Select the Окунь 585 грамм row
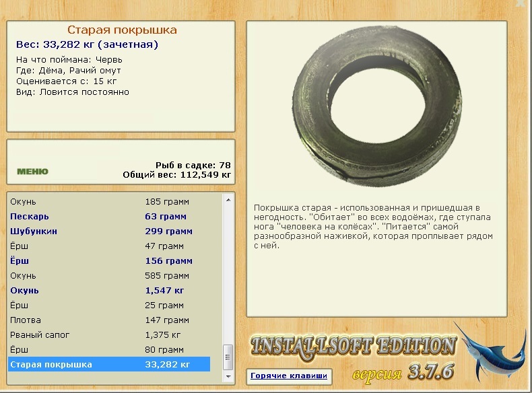 pos(109,276)
